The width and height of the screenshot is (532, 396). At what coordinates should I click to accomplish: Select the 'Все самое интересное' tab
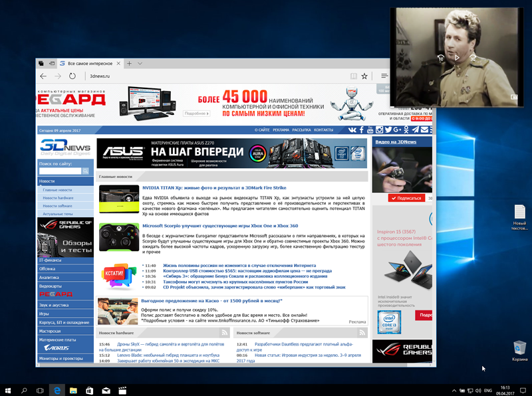(x=90, y=63)
